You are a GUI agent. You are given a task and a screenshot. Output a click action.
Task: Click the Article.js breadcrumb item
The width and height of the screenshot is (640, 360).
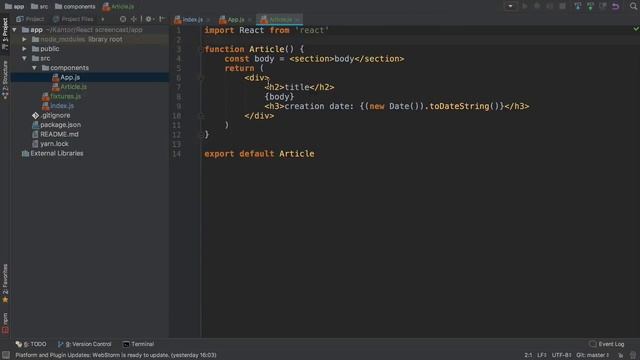(118, 6)
